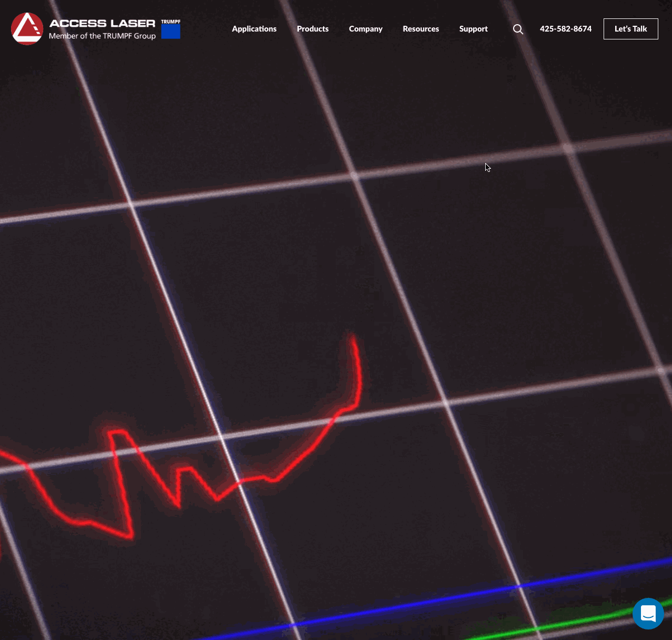Click the phone number 425-582-8674
This screenshot has width=672, height=640.
[565, 29]
